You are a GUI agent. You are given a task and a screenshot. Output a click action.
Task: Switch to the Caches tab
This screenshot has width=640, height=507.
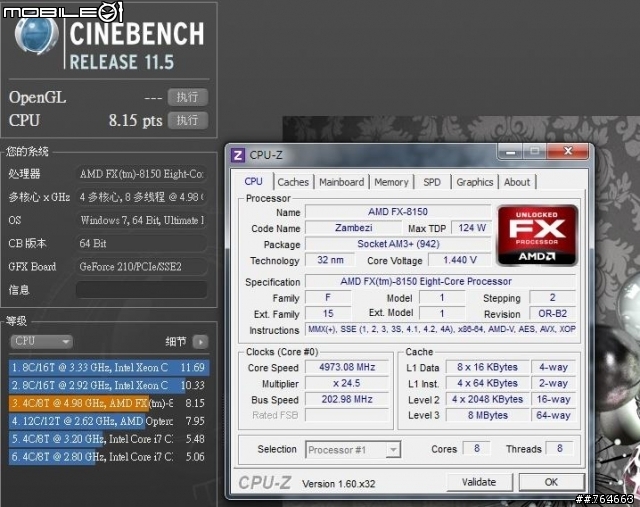coord(293,182)
